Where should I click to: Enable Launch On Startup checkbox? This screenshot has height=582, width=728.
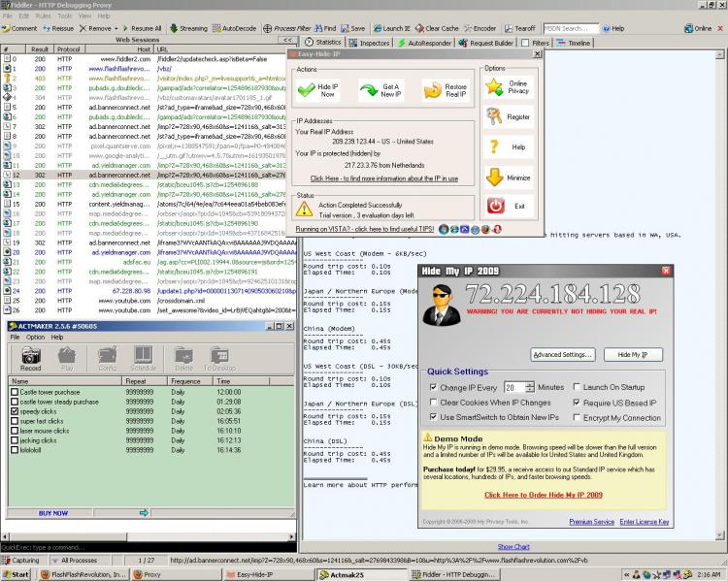coord(577,387)
